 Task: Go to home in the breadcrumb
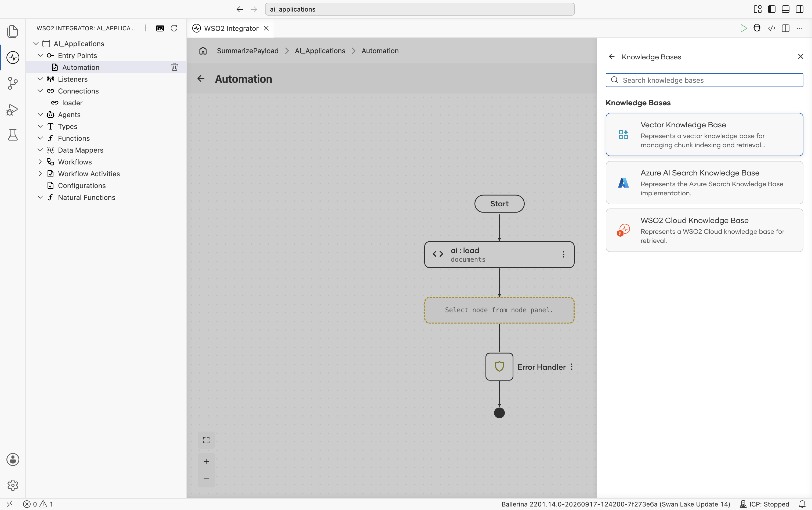pyautogui.click(x=203, y=51)
